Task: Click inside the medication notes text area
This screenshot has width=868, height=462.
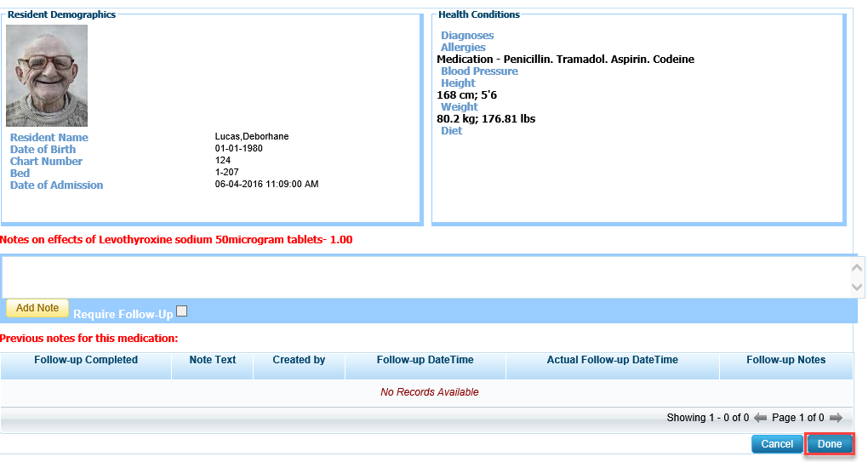Action: (424, 277)
